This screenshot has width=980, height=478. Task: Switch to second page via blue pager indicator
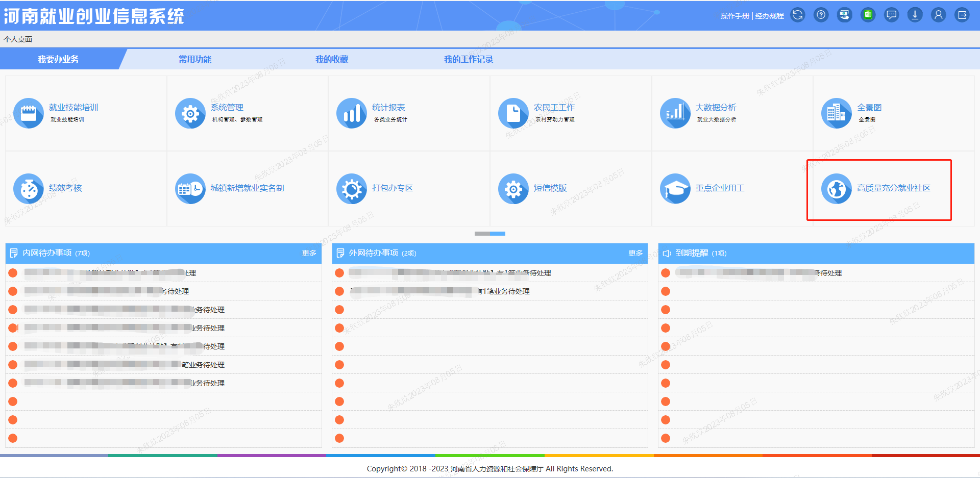point(498,234)
